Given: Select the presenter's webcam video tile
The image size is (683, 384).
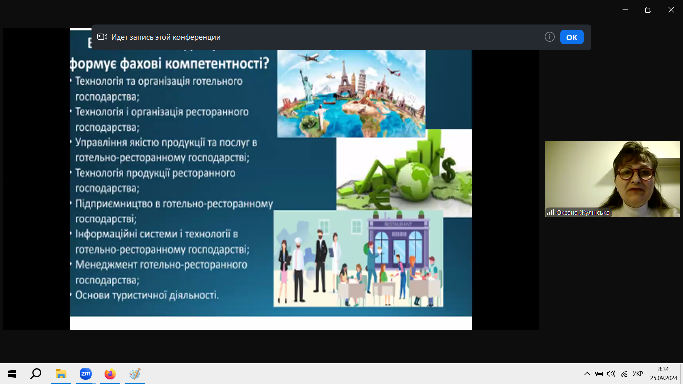Looking at the screenshot, I should point(612,179).
